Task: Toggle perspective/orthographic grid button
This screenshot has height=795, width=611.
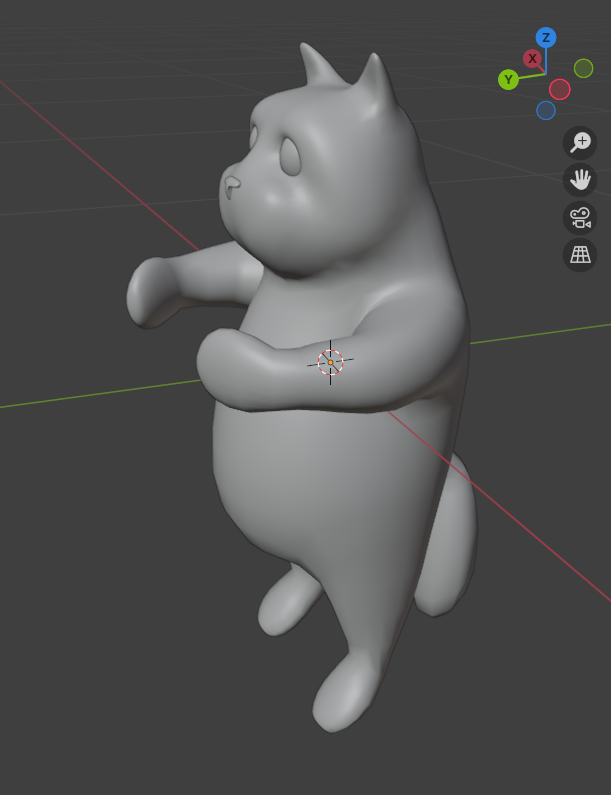Action: tap(580, 255)
